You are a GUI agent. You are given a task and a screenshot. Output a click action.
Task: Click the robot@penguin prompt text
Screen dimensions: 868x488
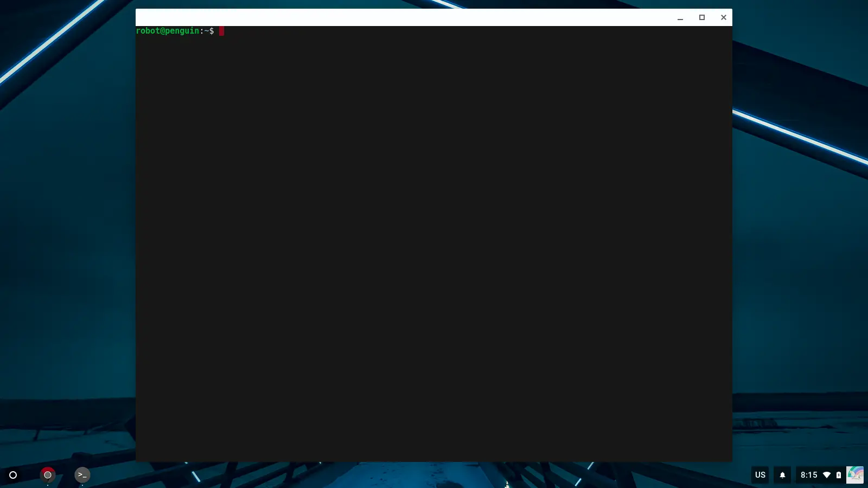click(167, 31)
